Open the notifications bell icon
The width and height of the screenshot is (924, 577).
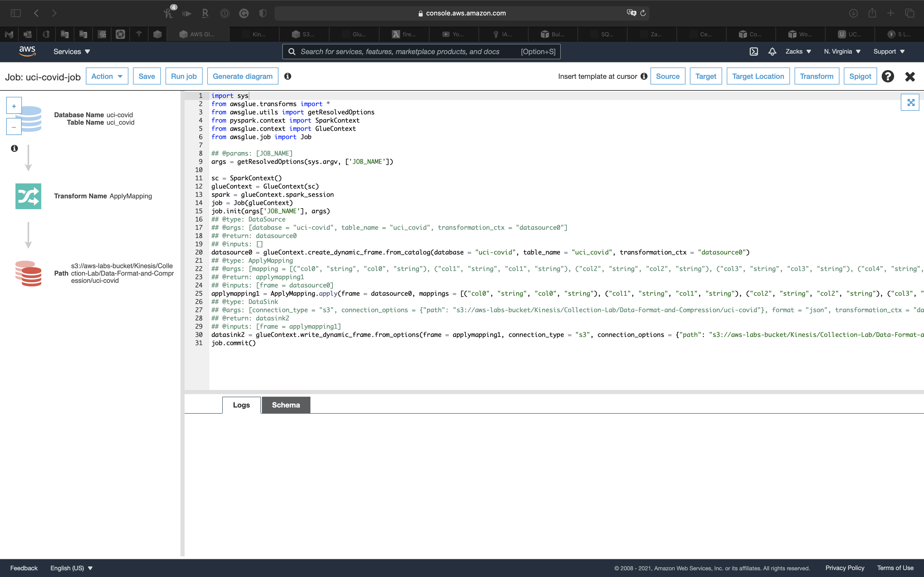[772, 52]
